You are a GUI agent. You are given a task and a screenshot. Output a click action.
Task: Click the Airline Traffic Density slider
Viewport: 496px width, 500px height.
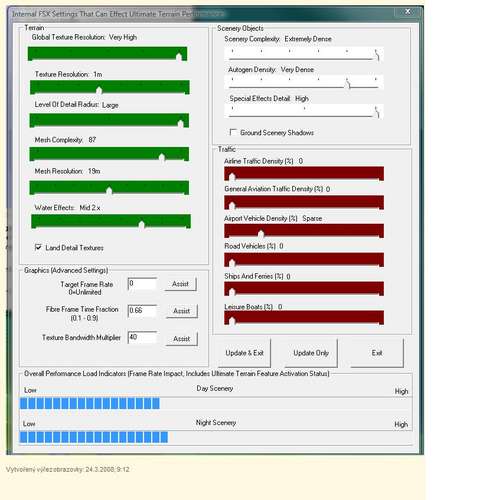(304, 173)
